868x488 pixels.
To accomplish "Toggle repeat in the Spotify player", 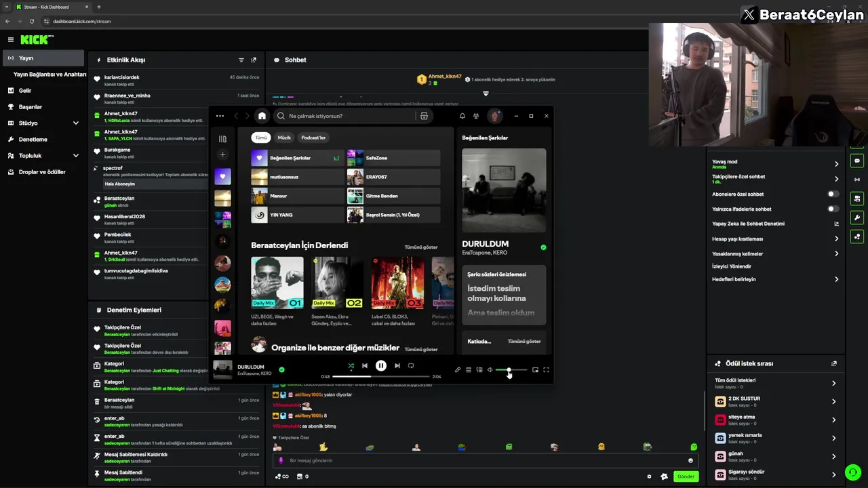I will pyautogui.click(x=411, y=366).
